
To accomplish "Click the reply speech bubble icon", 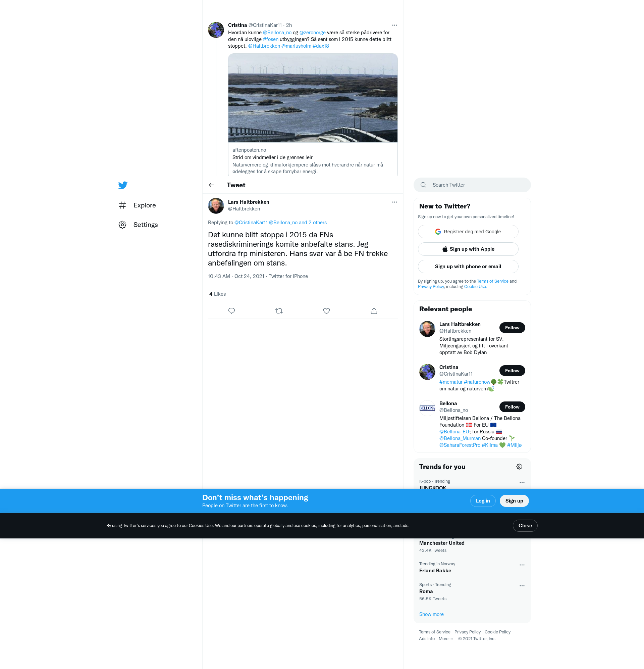I will coord(231,311).
